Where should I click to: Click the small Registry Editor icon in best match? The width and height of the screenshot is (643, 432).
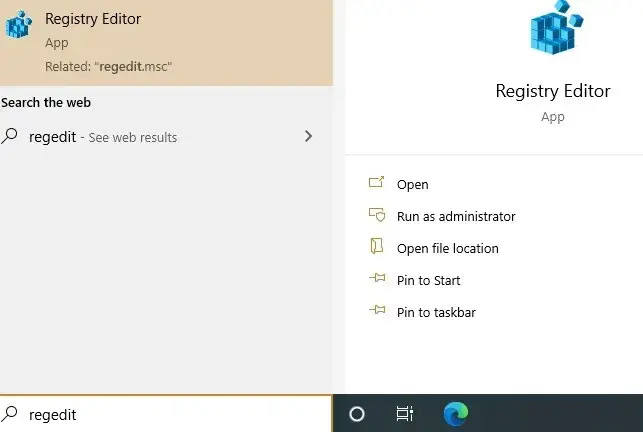19,27
